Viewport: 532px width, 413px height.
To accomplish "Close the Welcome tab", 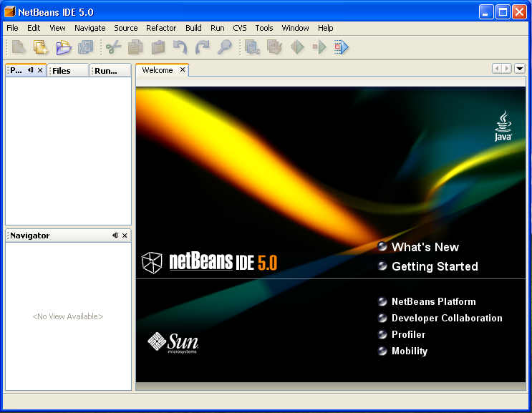I will (x=183, y=69).
